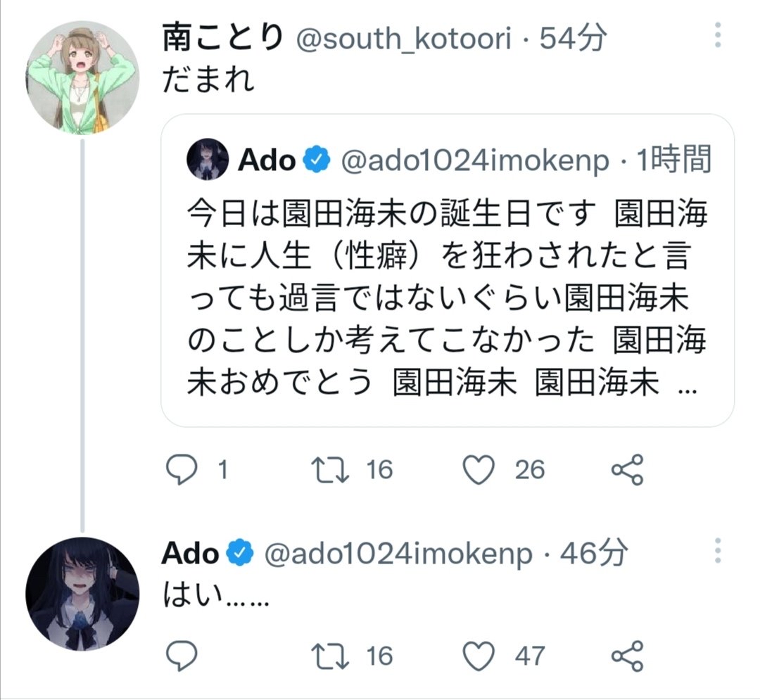Share 南ことり's だまれ tweet

tap(627, 469)
